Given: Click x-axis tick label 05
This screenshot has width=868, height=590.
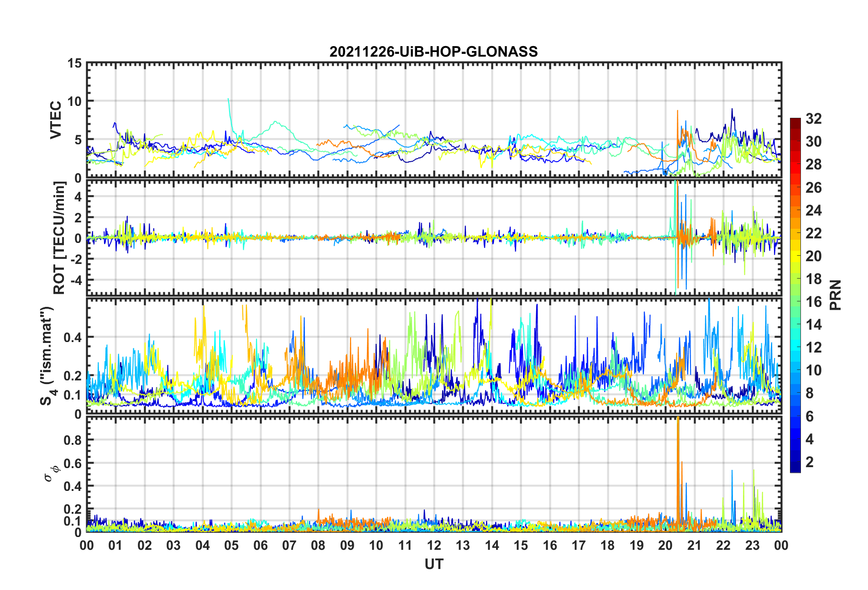Looking at the screenshot, I should click(231, 546).
